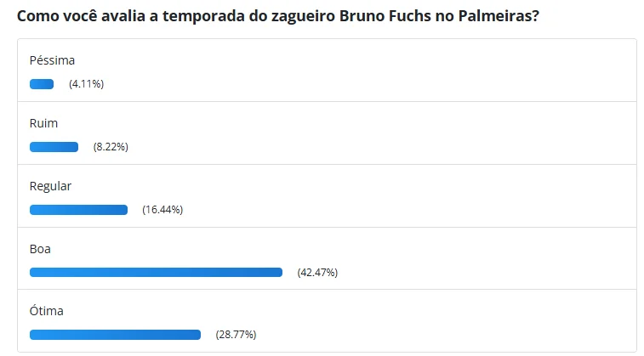Pick the Boa option label
The width and height of the screenshot is (644, 356).
(41, 249)
